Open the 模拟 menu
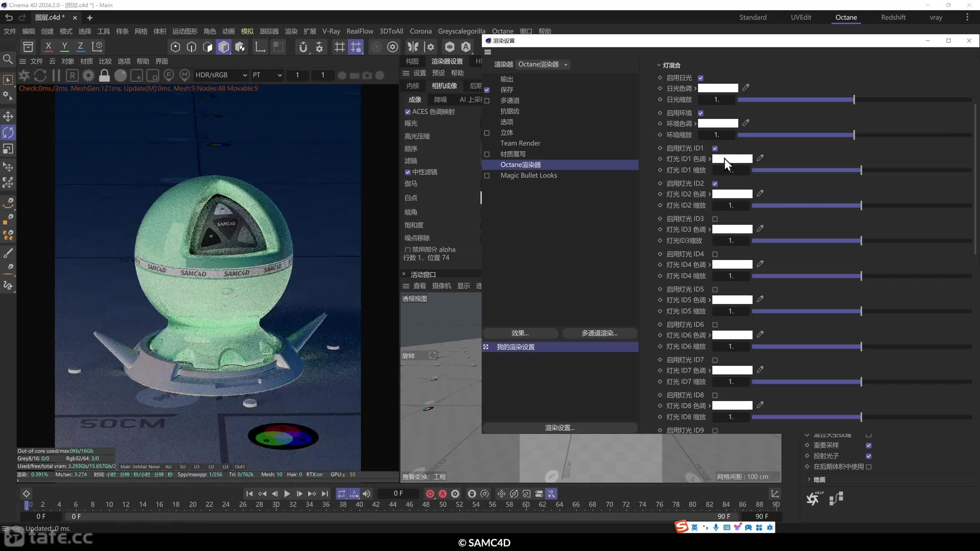This screenshot has width=980, height=551. [247, 31]
